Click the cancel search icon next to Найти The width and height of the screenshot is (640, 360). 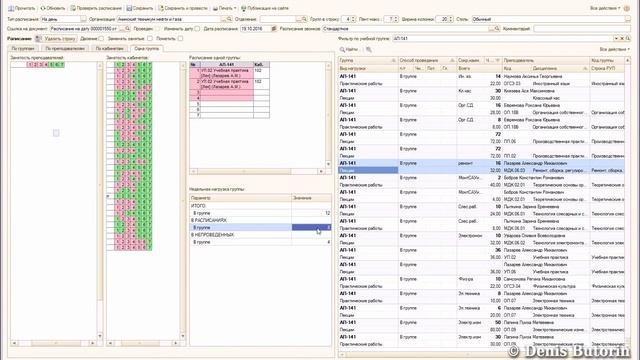tap(369, 49)
